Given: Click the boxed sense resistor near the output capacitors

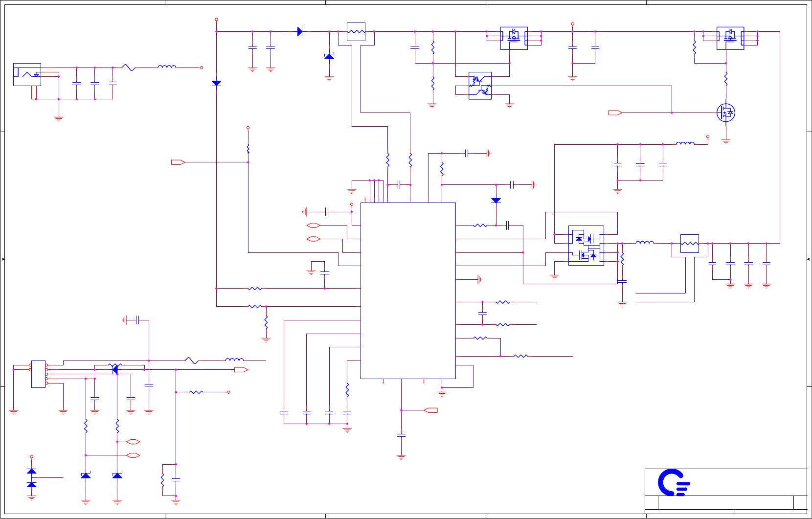Looking at the screenshot, I should tap(690, 244).
